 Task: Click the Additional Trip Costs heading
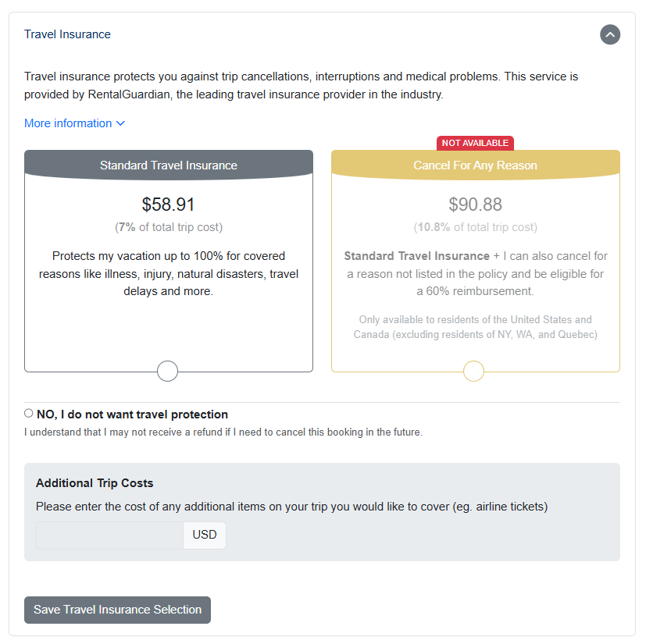(95, 483)
